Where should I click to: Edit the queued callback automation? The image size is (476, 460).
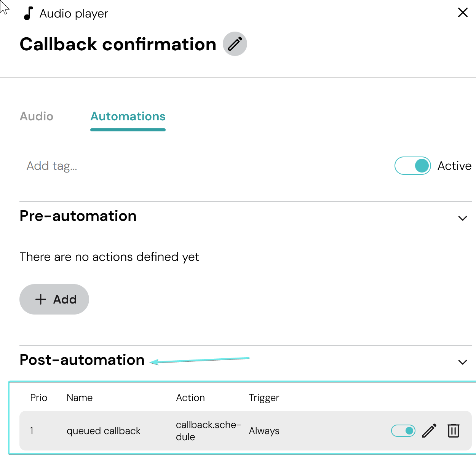click(429, 431)
